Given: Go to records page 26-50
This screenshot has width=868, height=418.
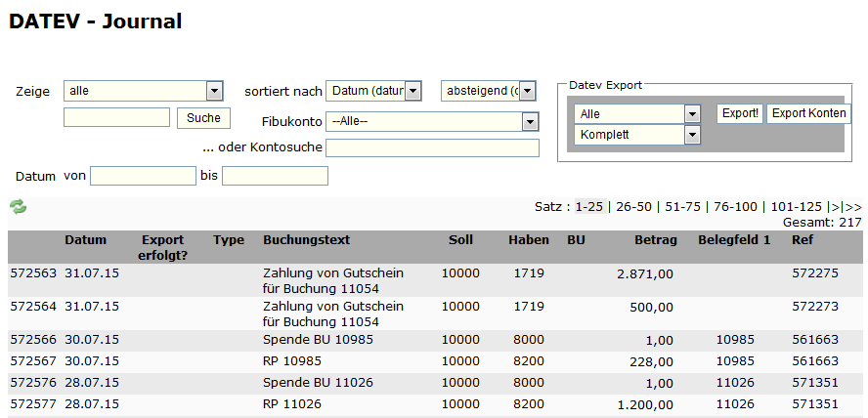Looking at the screenshot, I should (x=633, y=206).
